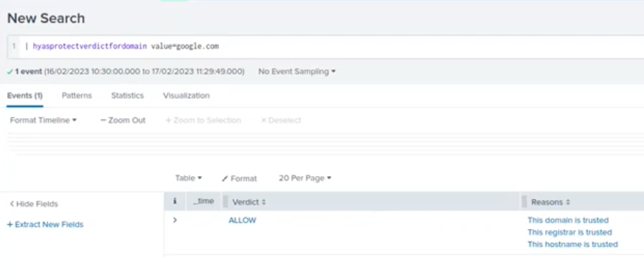Viewport: 644px width, 280px height.
Task: Click the Reasons column sort arrows
Action: tap(568, 202)
